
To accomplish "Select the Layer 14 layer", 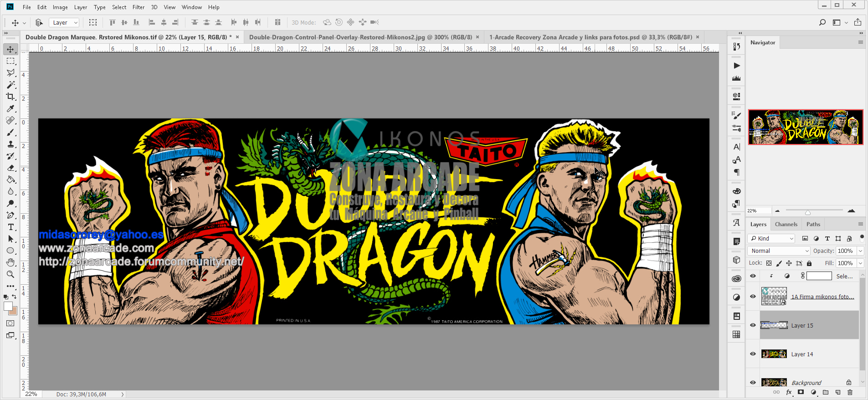I will point(803,354).
